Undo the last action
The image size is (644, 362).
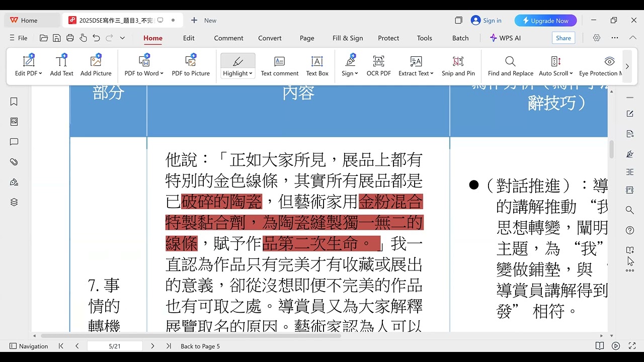(96, 38)
